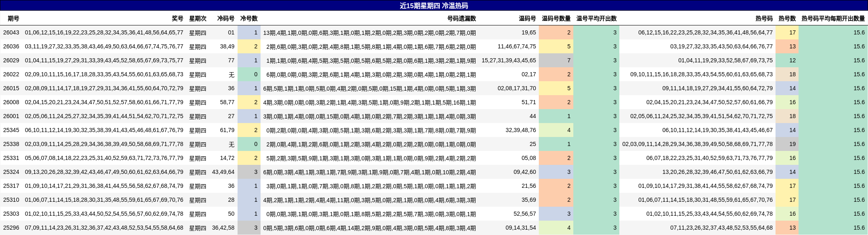Click period number 25338
Screen dimensions: 868x235
[11, 144]
